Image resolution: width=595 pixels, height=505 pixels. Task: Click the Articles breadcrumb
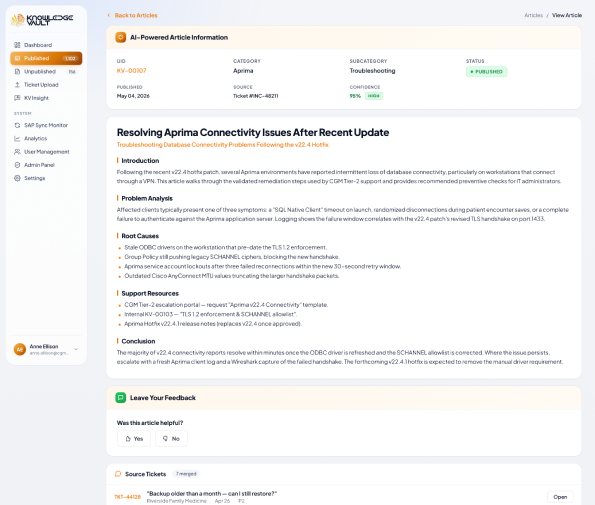[534, 16]
